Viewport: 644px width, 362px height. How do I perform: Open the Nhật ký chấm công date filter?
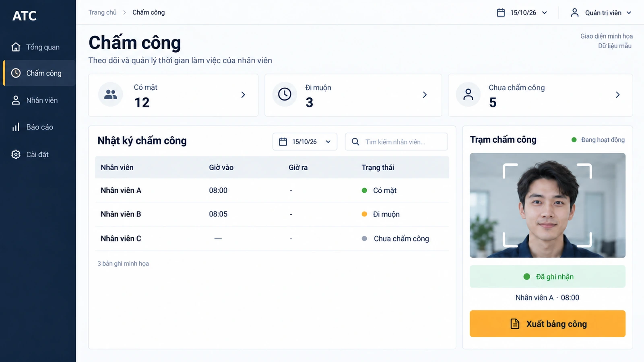click(305, 142)
